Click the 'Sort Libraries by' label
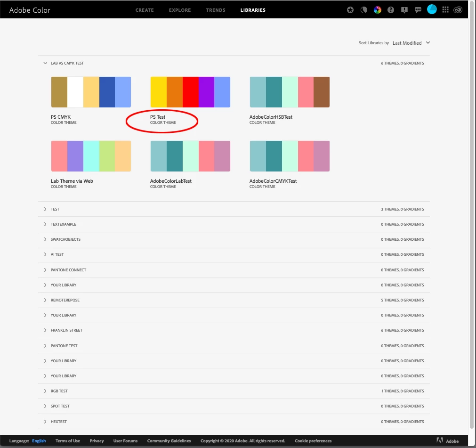This screenshot has width=476, height=448. [x=374, y=43]
